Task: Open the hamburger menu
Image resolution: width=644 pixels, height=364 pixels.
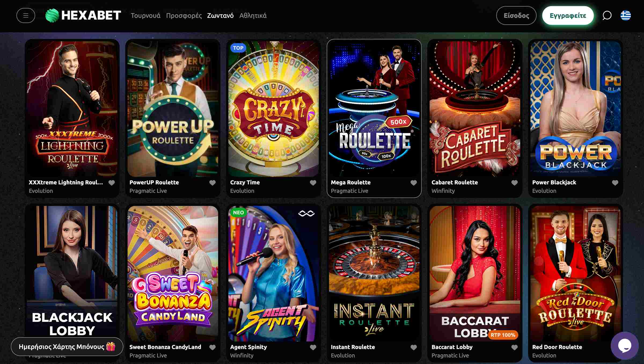Action: pyautogui.click(x=26, y=16)
